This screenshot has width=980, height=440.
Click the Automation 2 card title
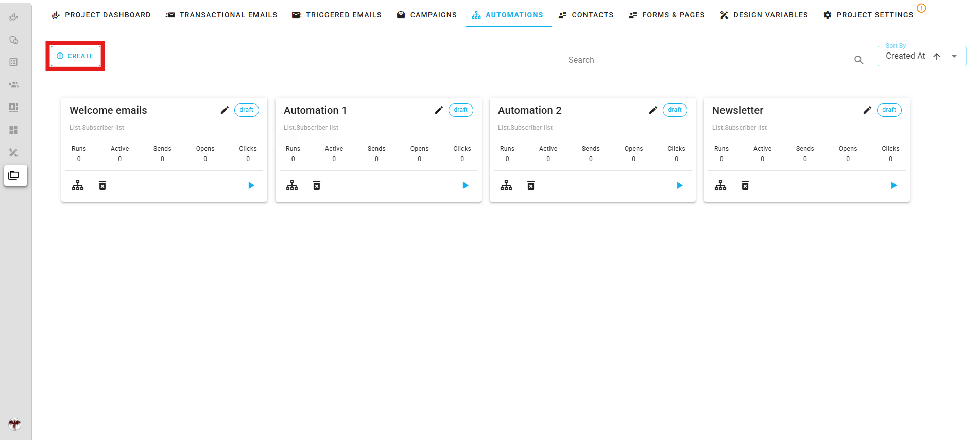(529, 110)
